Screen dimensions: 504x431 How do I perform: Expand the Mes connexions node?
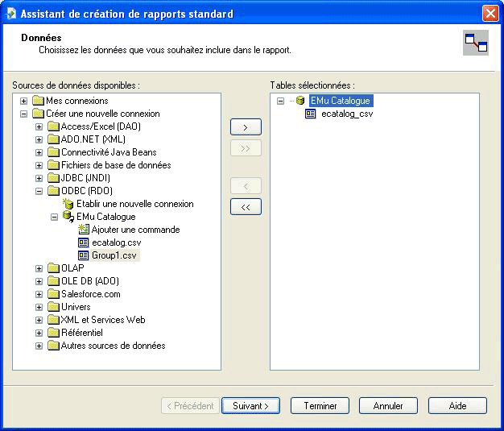coord(23,101)
